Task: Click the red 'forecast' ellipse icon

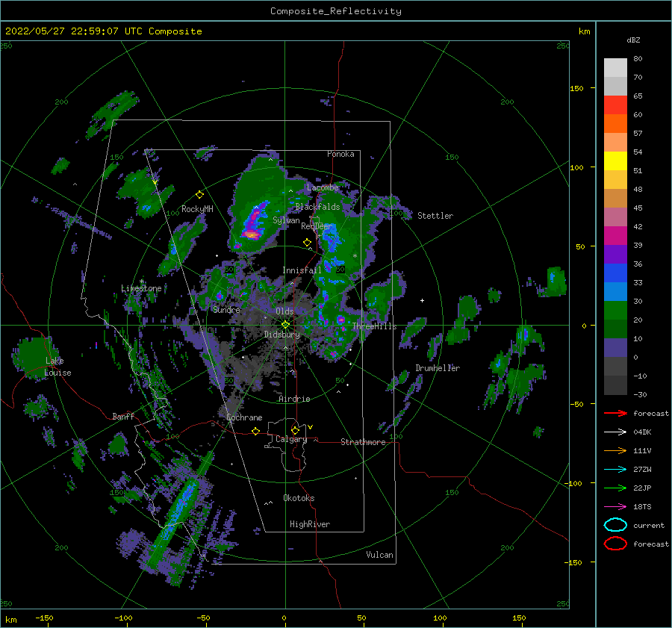Action: pyautogui.click(x=615, y=544)
